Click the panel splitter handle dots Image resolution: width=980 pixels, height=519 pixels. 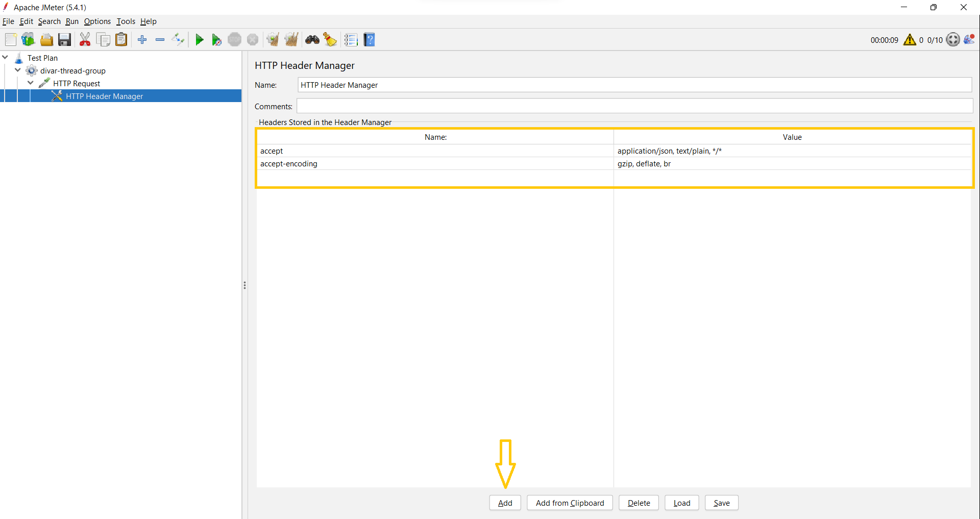coord(244,285)
